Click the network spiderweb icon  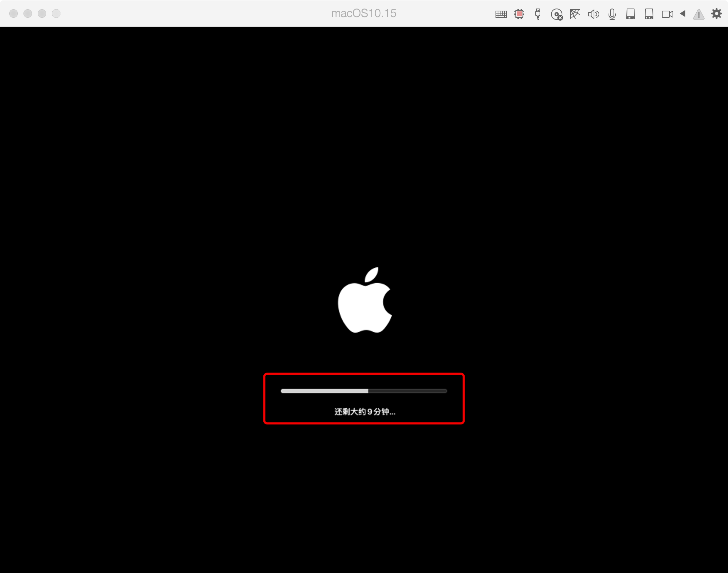click(x=575, y=14)
